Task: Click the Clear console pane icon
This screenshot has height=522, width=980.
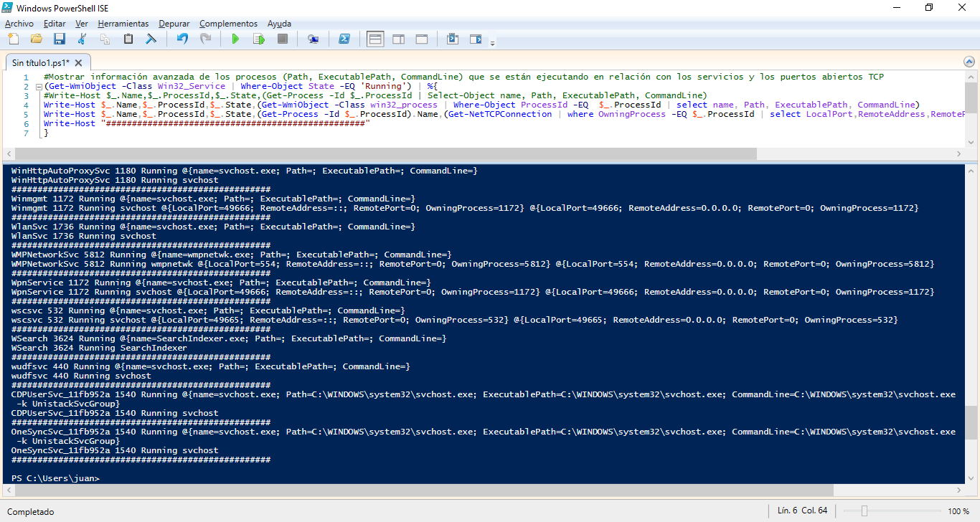Action: (x=151, y=39)
